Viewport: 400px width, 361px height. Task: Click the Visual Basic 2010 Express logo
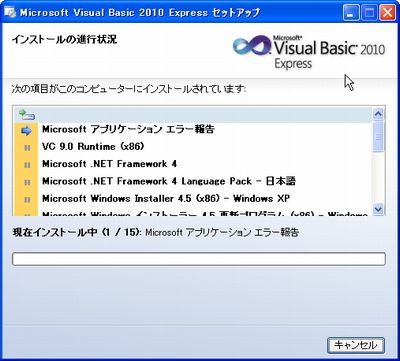coord(309,51)
